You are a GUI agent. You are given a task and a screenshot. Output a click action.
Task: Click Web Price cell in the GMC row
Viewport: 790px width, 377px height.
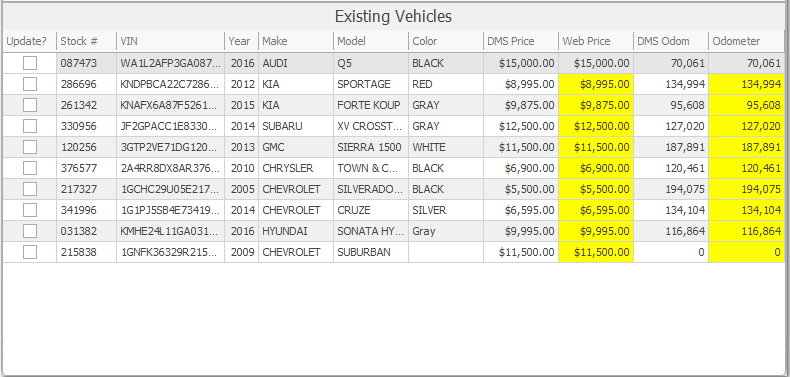(596, 147)
